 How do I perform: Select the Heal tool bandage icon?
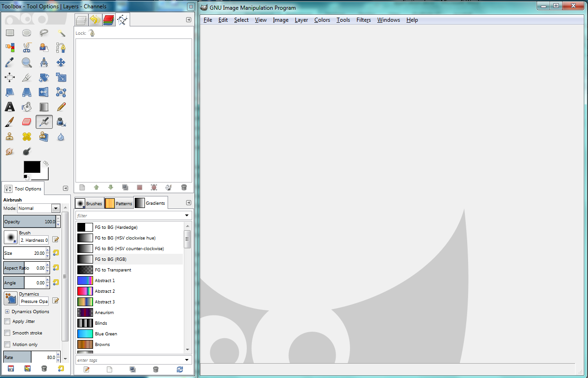coord(27,137)
